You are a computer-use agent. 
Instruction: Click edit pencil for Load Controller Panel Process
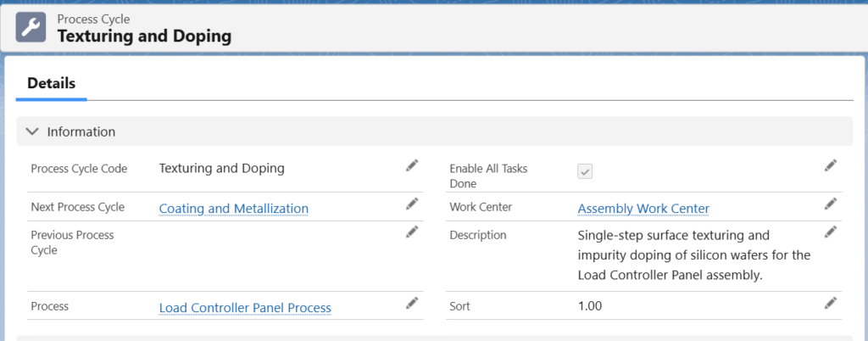(x=412, y=303)
